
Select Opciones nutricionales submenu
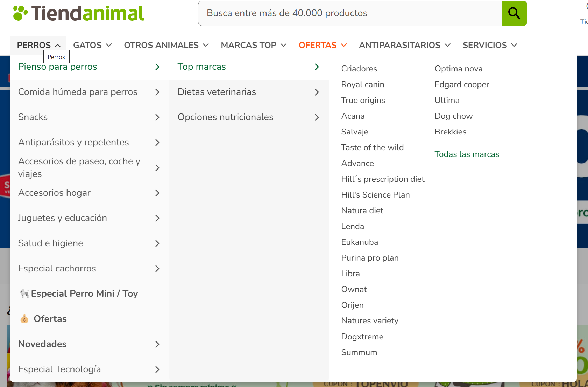[225, 117]
